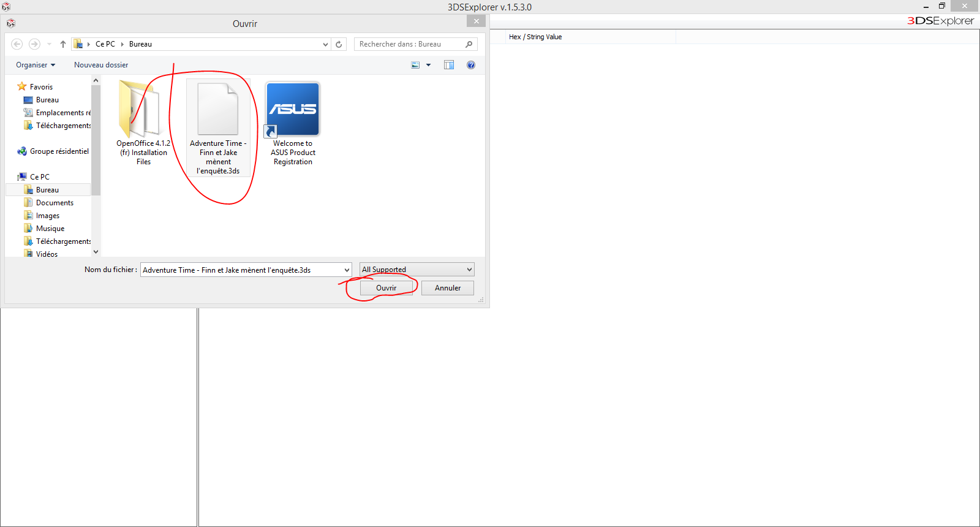The width and height of the screenshot is (980, 527).
Task: Go back in the file dialog
Action: click(x=17, y=44)
